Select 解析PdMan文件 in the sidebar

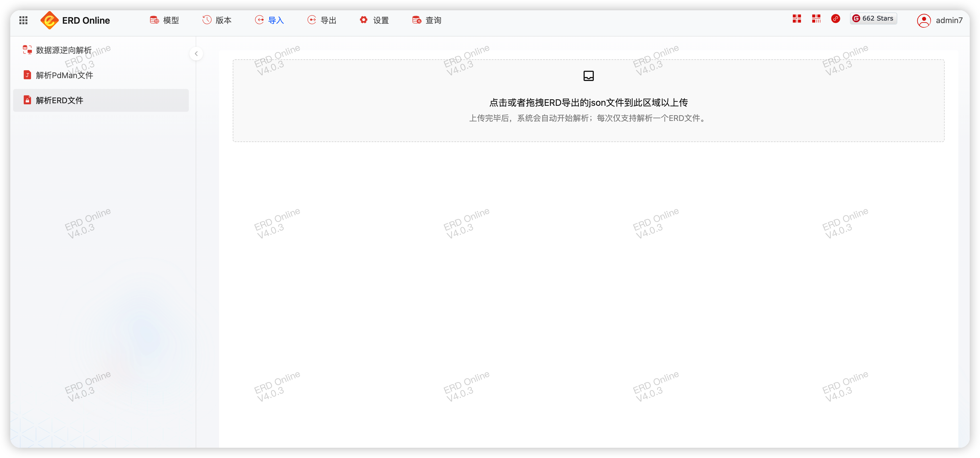[x=64, y=75]
